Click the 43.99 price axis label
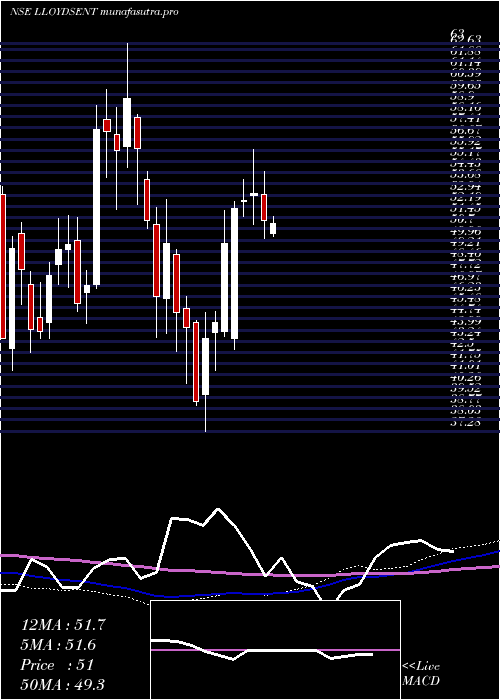Screen dimensions: 500x700 click(465, 322)
